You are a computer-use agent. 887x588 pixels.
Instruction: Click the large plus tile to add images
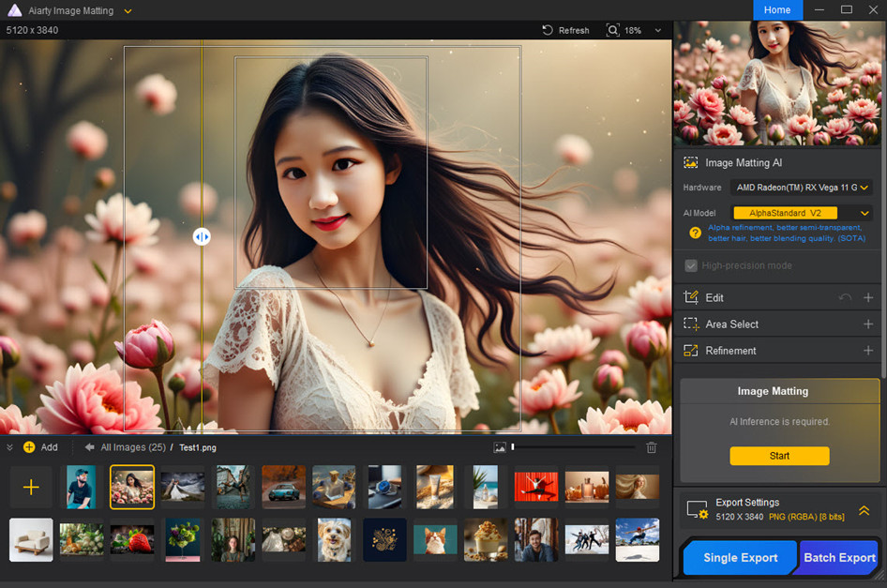click(31, 487)
